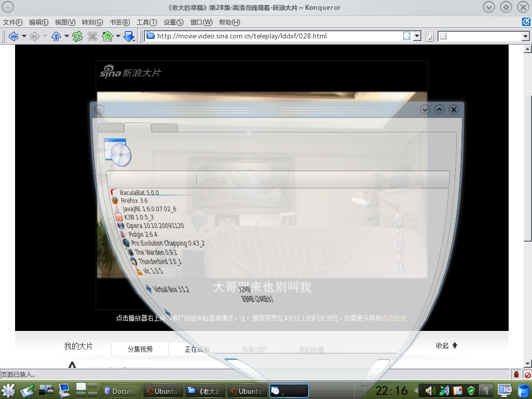Click the grey info tray icon
The width and height of the screenshot is (532, 399).
(486, 391)
